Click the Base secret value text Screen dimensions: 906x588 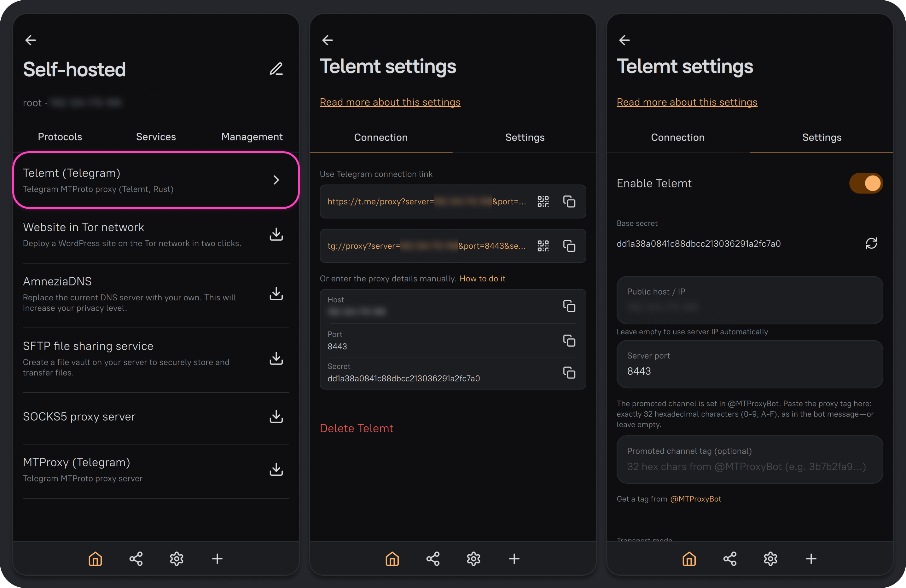tap(699, 244)
